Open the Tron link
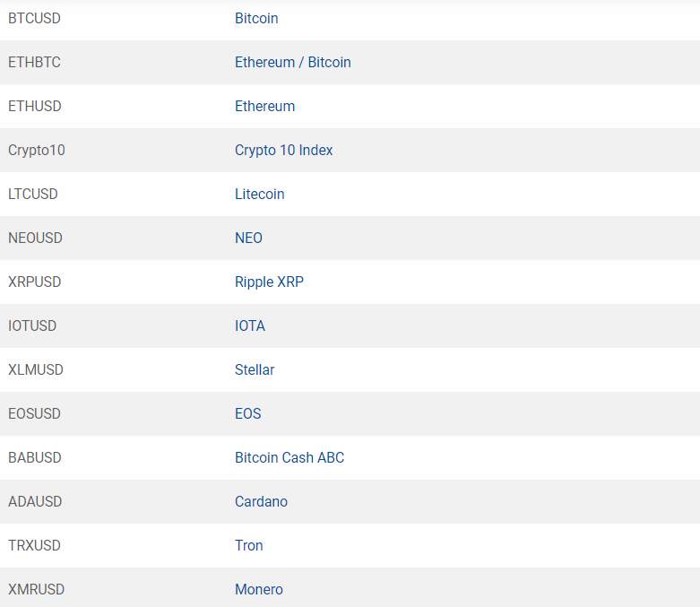Screen dimensions: 700x607 point(248,545)
